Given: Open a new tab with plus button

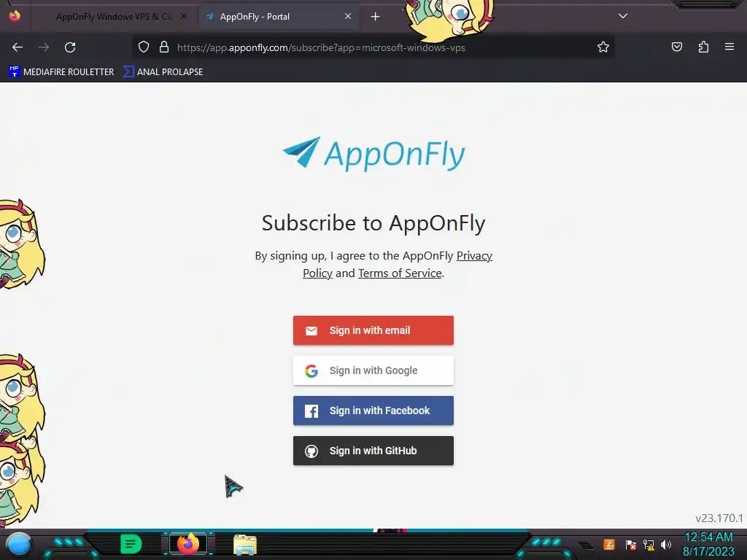Looking at the screenshot, I should tap(375, 17).
